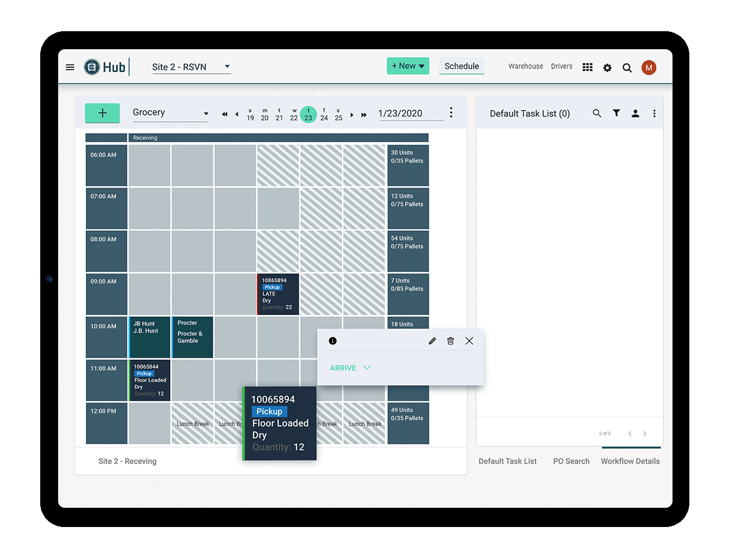Open the filter icon in Default Task List
The height and width of the screenshot is (560, 732).
pos(616,113)
